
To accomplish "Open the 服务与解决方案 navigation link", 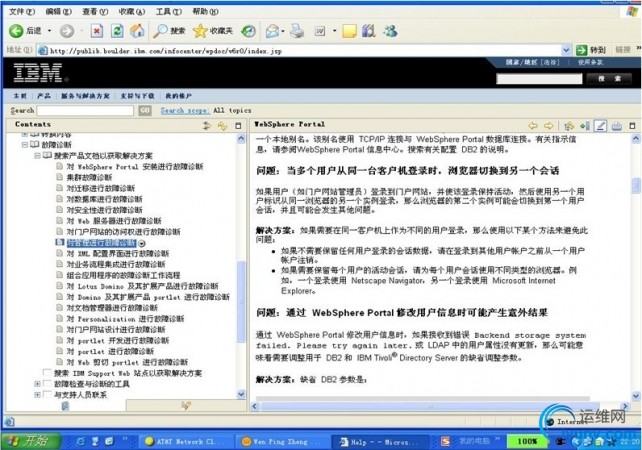I will 86,96.
